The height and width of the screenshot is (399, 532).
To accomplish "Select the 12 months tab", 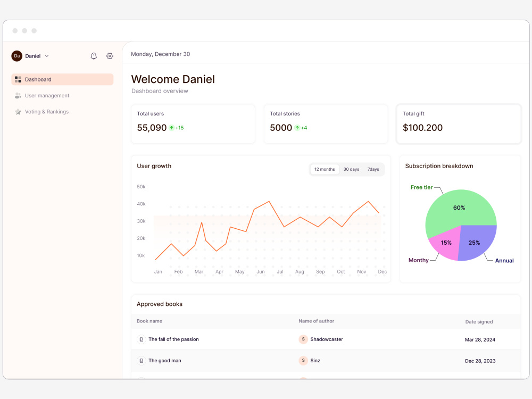I will [325, 169].
